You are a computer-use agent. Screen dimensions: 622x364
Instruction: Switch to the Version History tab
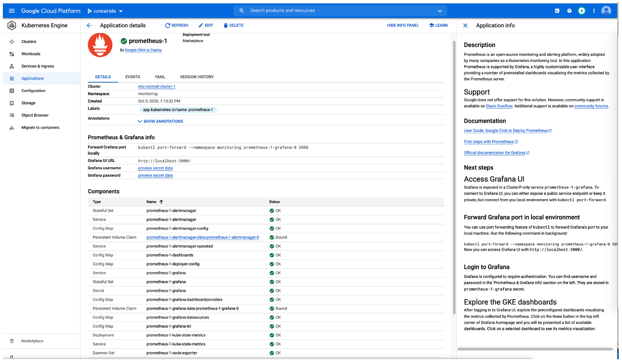point(197,77)
